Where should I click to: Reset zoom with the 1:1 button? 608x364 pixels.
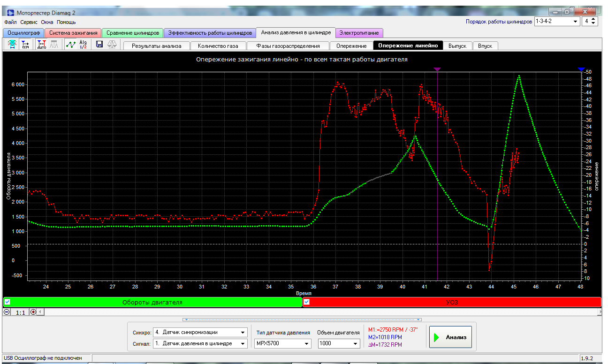tap(20, 312)
